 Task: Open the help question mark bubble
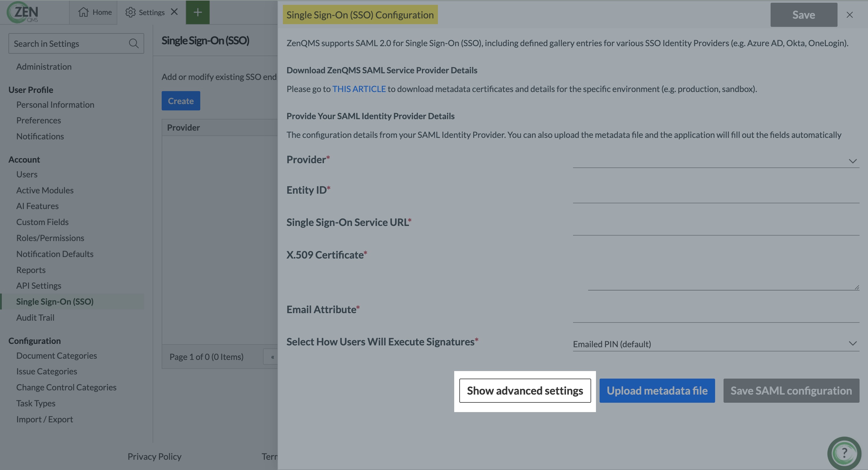pos(844,453)
